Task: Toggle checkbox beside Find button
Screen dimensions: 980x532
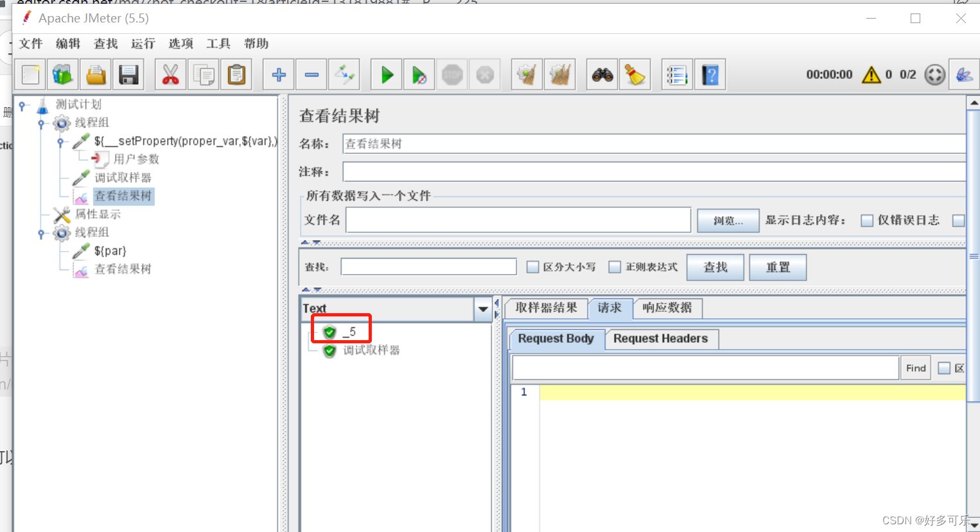Action: [x=944, y=368]
